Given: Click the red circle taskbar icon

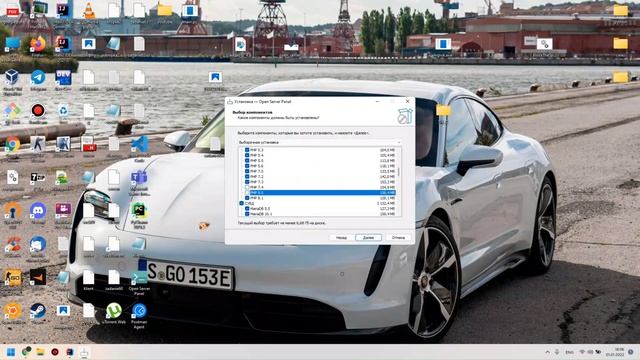Looking at the screenshot, I should tap(55, 352).
